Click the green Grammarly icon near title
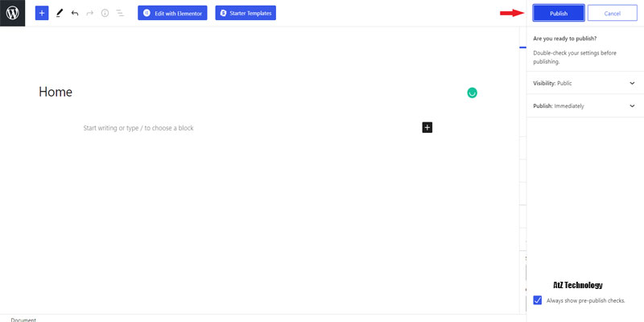 click(473, 93)
